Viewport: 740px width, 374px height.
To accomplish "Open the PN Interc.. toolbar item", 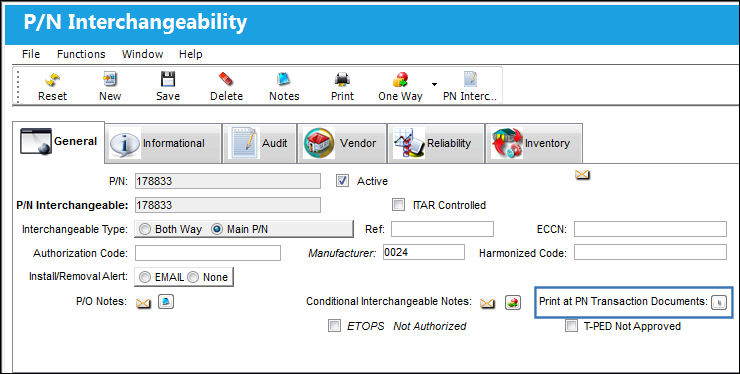I will tap(470, 86).
